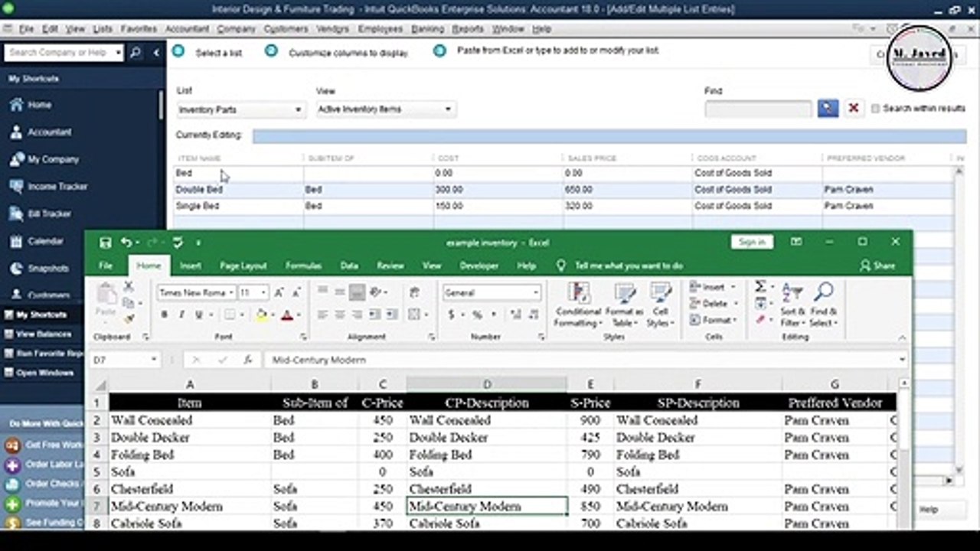The image size is (980, 551).
Task: Open Excel Font Color swatch
Action: pyautogui.click(x=287, y=315)
